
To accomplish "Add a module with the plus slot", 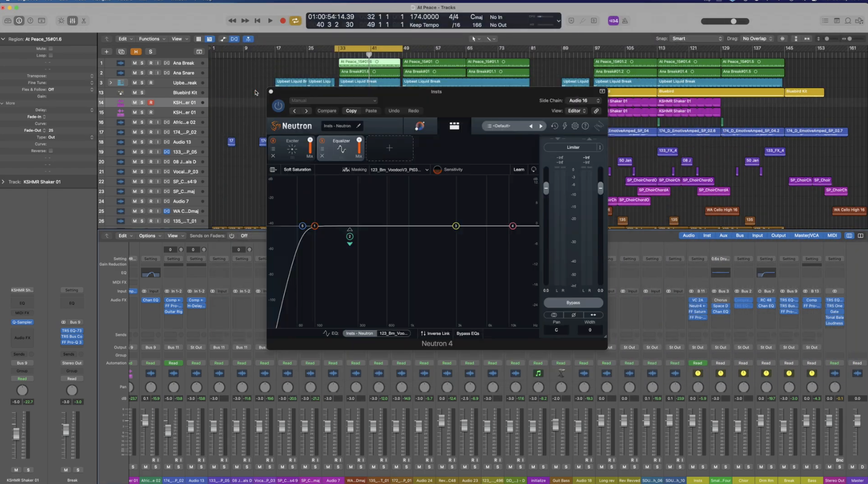I will pyautogui.click(x=390, y=148).
